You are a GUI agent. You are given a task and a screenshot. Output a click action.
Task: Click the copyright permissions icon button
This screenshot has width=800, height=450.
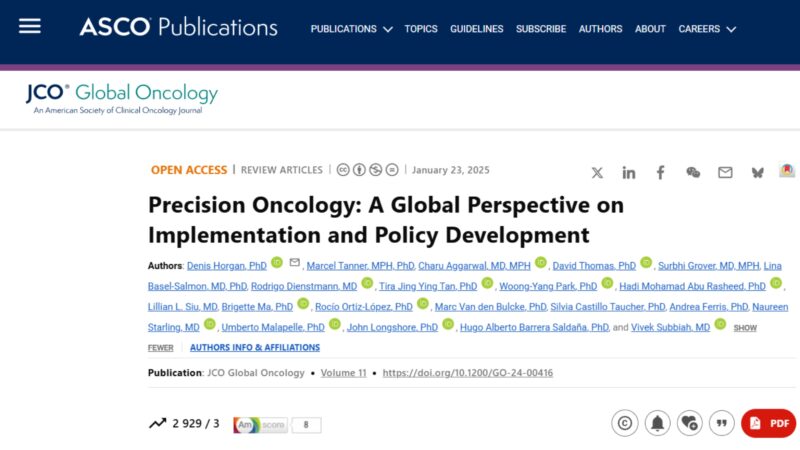tap(624, 423)
